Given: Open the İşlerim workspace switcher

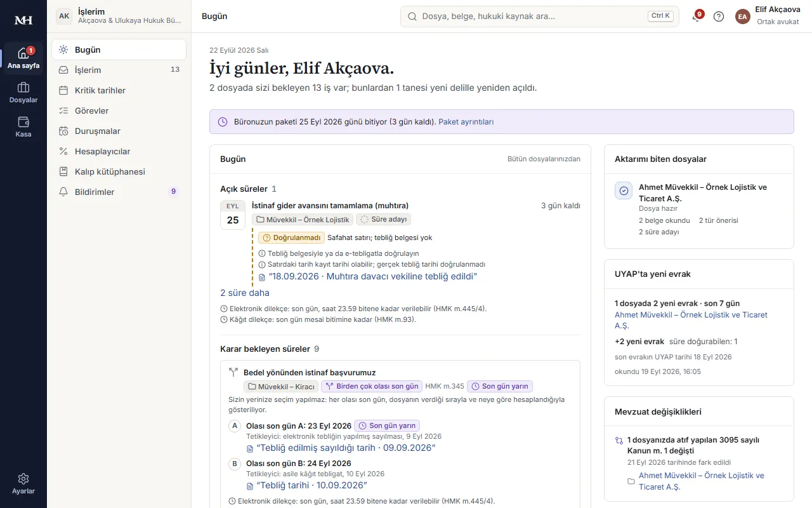Looking at the screenshot, I should pos(119,17).
